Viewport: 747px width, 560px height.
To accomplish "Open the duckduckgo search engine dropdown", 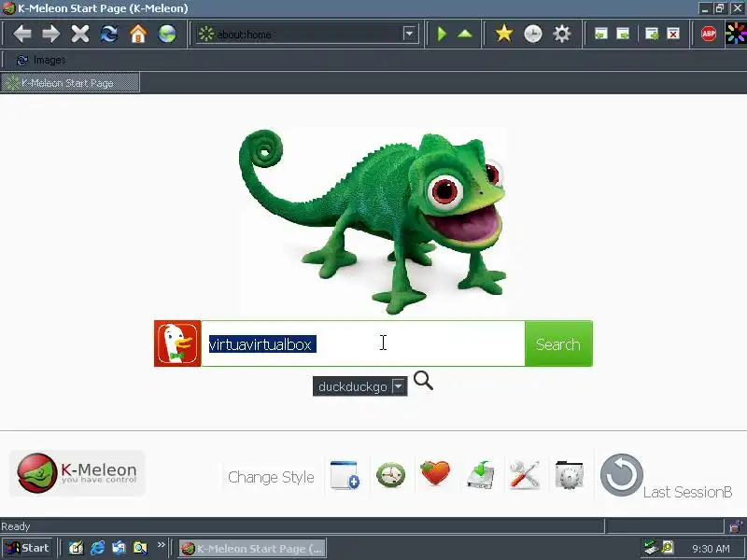I will [360, 386].
